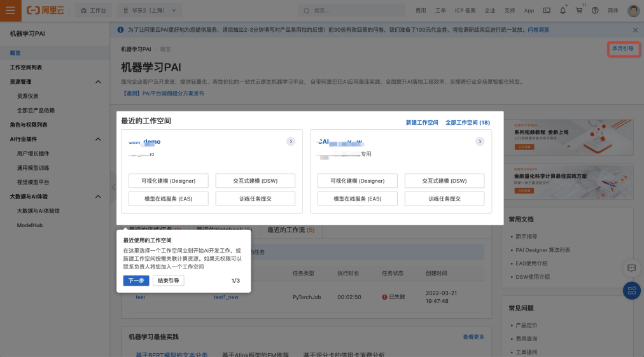This screenshot has width=644, height=357.
Task: Click the 机器学习PAI breadcrumb
Action: coord(136,49)
